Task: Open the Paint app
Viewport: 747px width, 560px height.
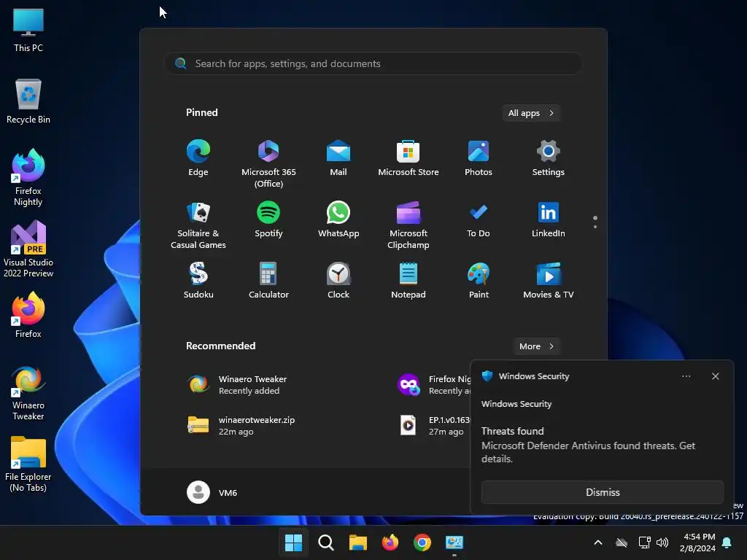Action: [x=479, y=281]
